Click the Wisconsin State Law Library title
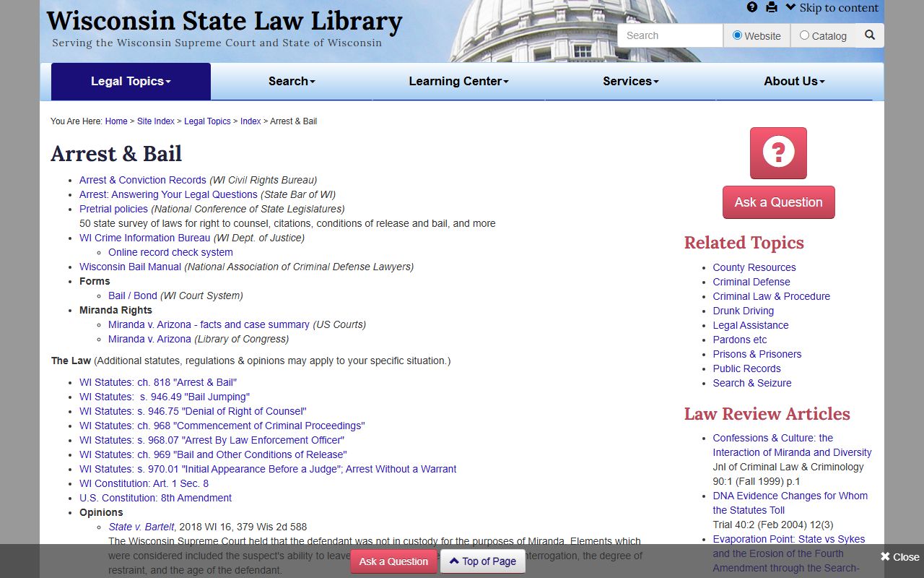Screen dimensions: 924x578 click(x=225, y=20)
